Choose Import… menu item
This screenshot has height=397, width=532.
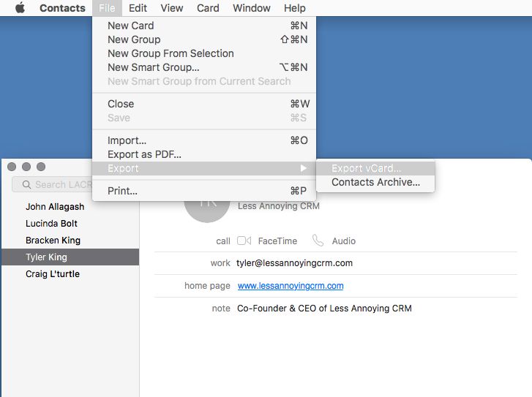point(204,140)
